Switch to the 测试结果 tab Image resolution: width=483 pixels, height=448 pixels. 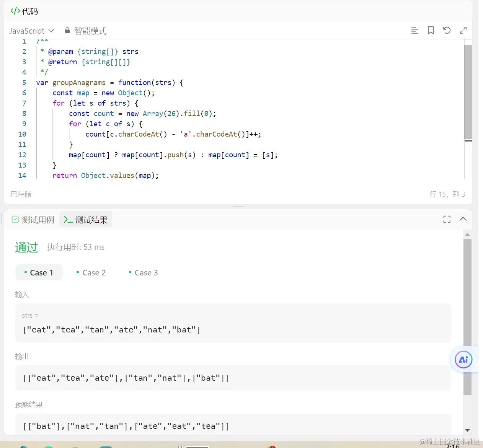point(86,220)
